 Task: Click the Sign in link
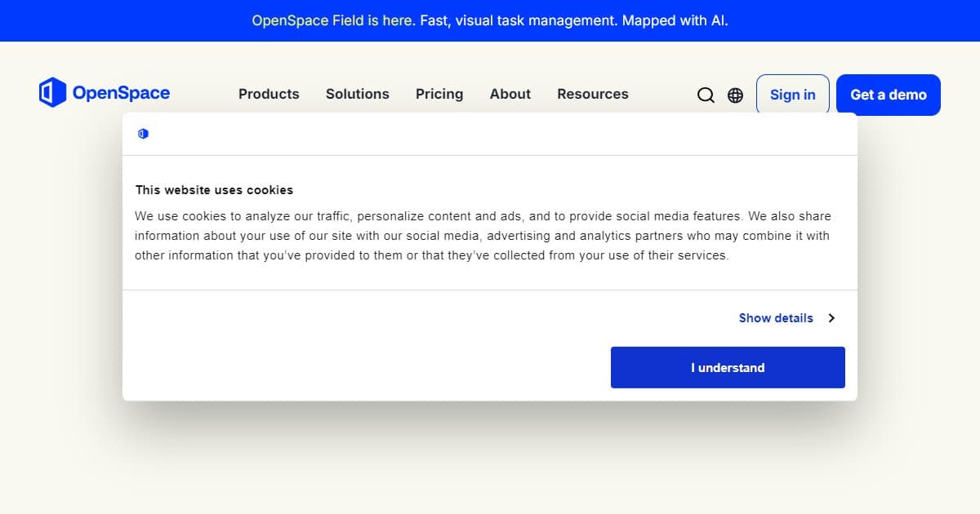(x=792, y=95)
